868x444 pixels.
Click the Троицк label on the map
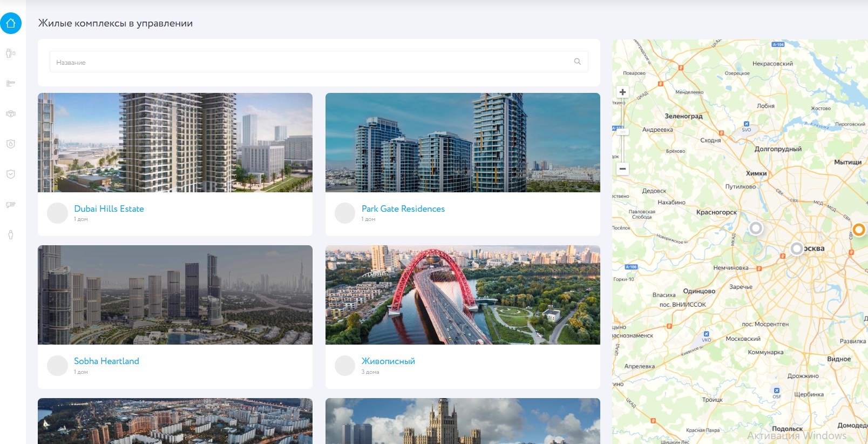712,400
